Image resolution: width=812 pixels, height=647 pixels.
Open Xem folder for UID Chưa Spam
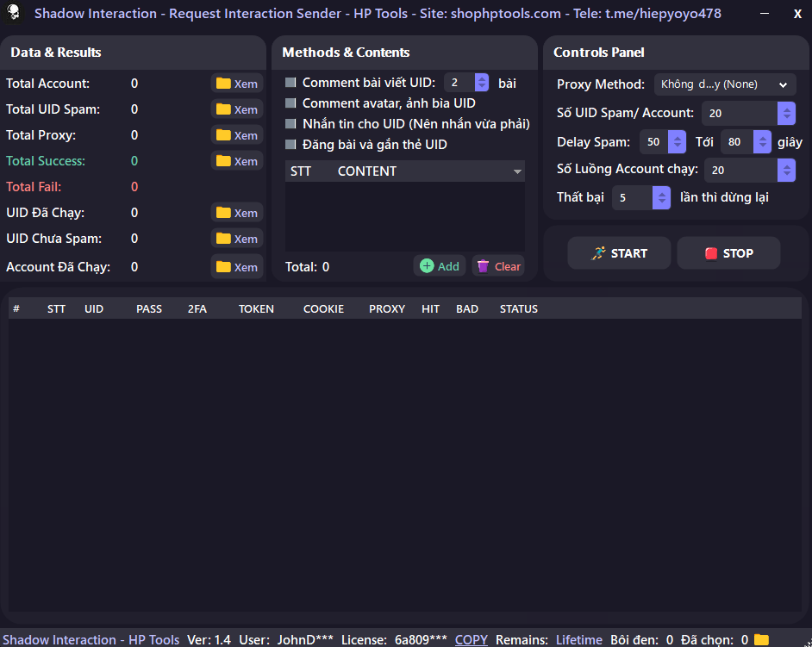coord(237,239)
